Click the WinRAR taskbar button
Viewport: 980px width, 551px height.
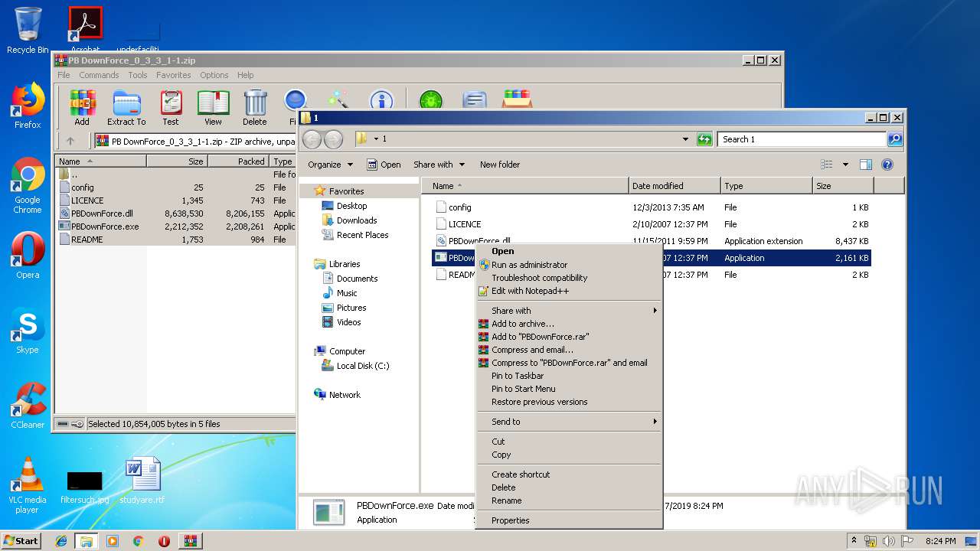click(x=191, y=541)
